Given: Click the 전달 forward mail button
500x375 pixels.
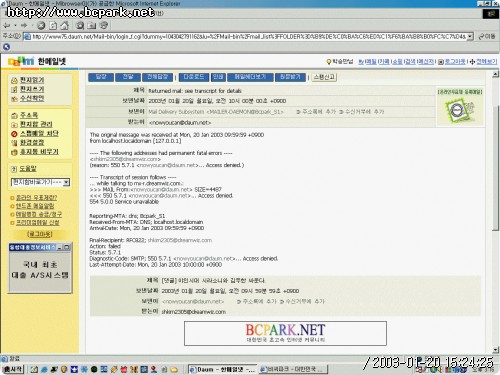Looking at the screenshot, I should 128,77.
